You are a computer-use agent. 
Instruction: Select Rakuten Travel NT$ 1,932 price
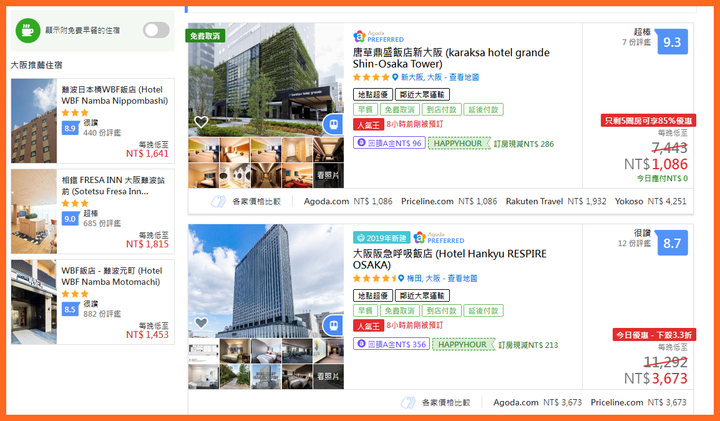[x=556, y=201]
